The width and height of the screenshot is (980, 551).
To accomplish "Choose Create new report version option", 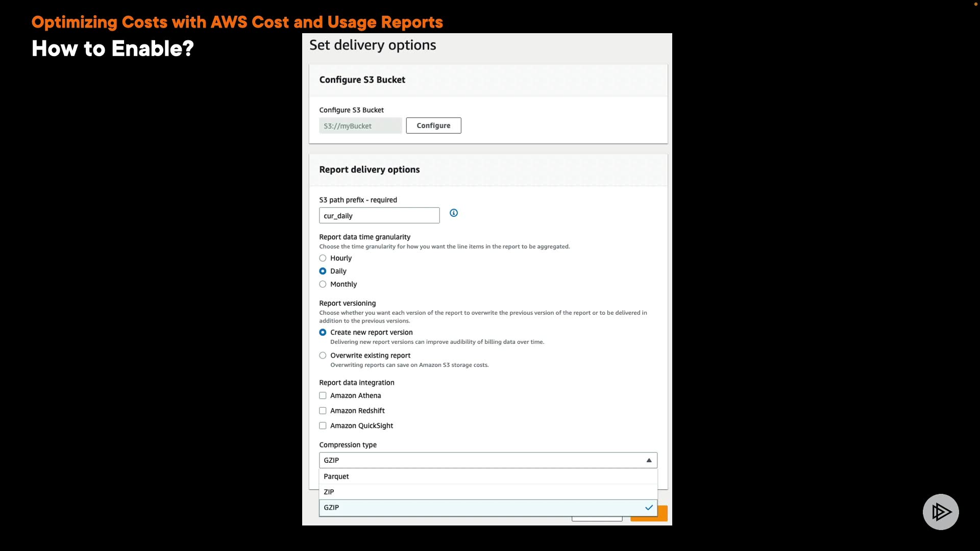I will coord(323,332).
